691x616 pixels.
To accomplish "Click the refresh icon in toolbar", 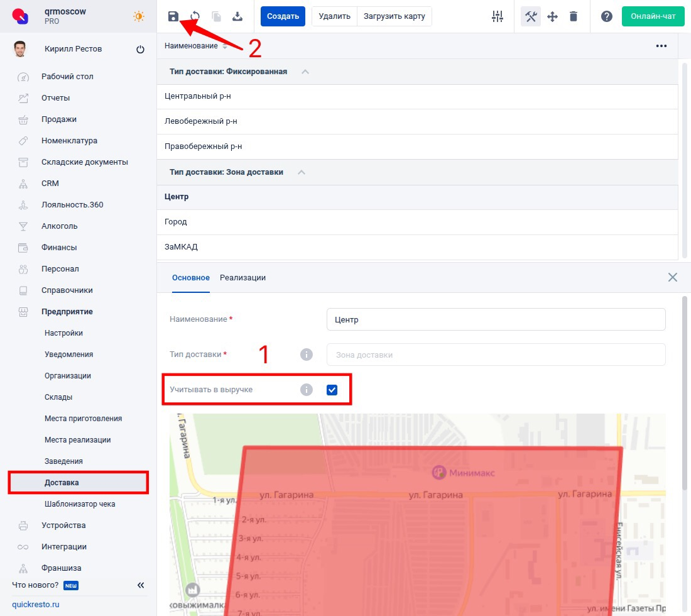I will click(x=195, y=16).
